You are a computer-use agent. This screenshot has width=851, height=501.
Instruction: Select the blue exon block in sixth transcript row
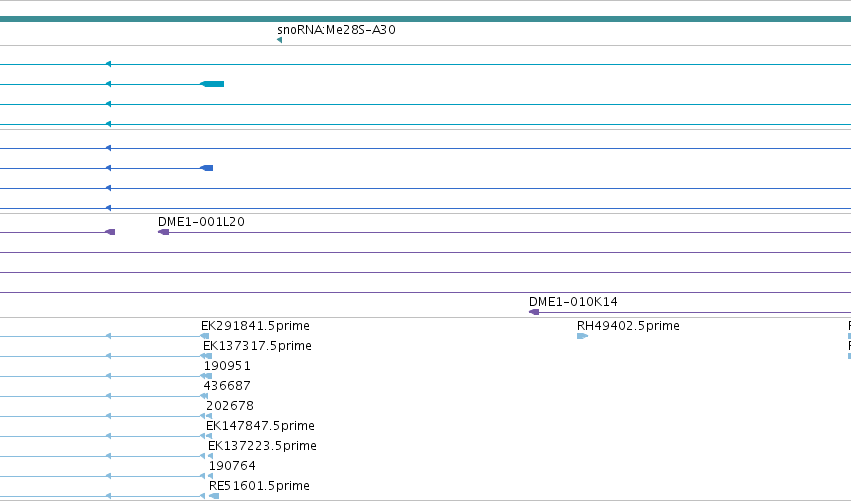pos(207,168)
